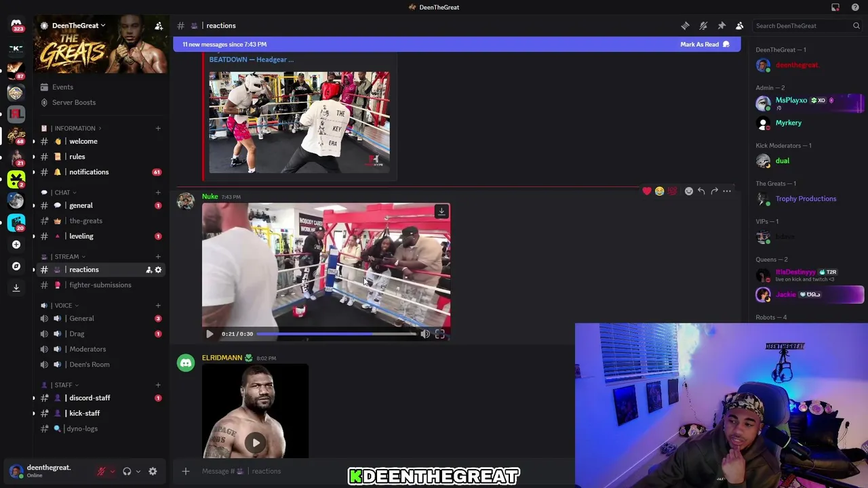The width and height of the screenshot is (868, 488).
Task: Toggle notification settings bell in header
Action: pyautogui.click(x=703, y=26)
